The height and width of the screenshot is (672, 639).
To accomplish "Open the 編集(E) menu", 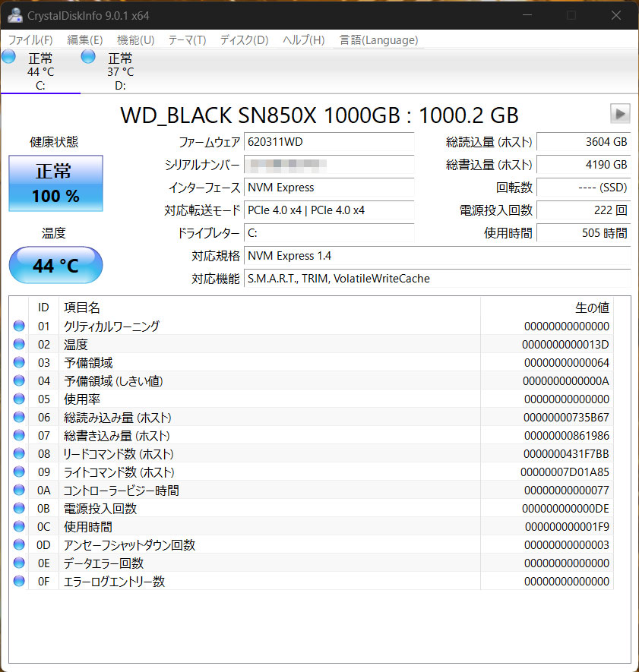I will pos(85,39).
